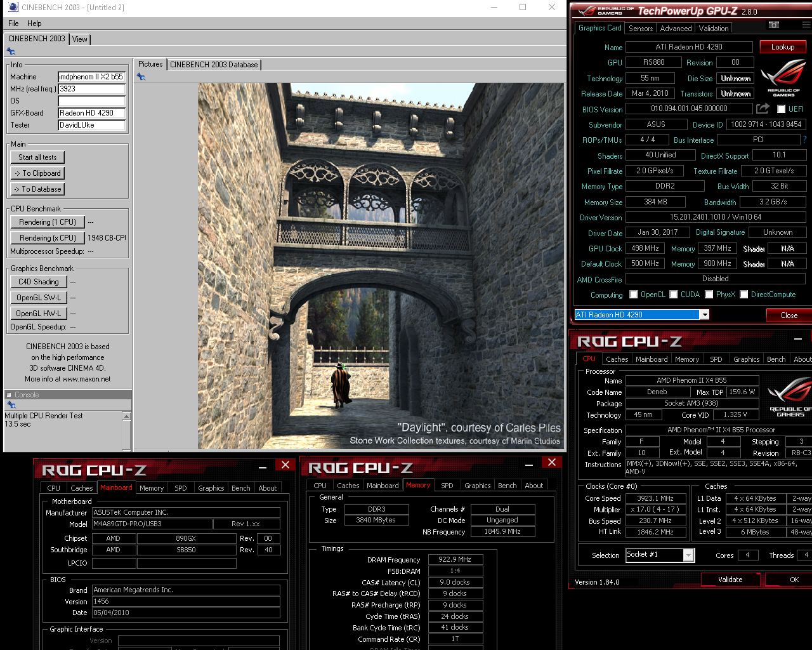Open Caches tab in CPU-Z processor window
This screenshot has height=650, width=812.
[x=617, y=359]
